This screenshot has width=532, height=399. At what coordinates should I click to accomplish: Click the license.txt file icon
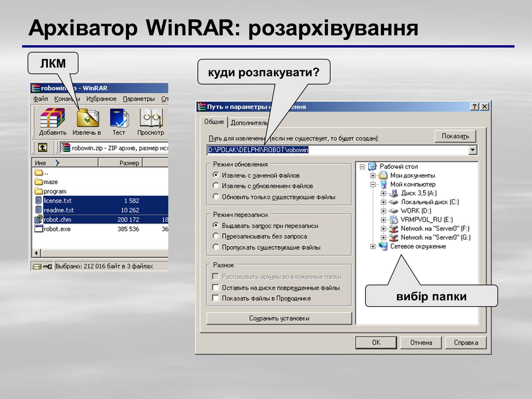click(x=39, y=200)
